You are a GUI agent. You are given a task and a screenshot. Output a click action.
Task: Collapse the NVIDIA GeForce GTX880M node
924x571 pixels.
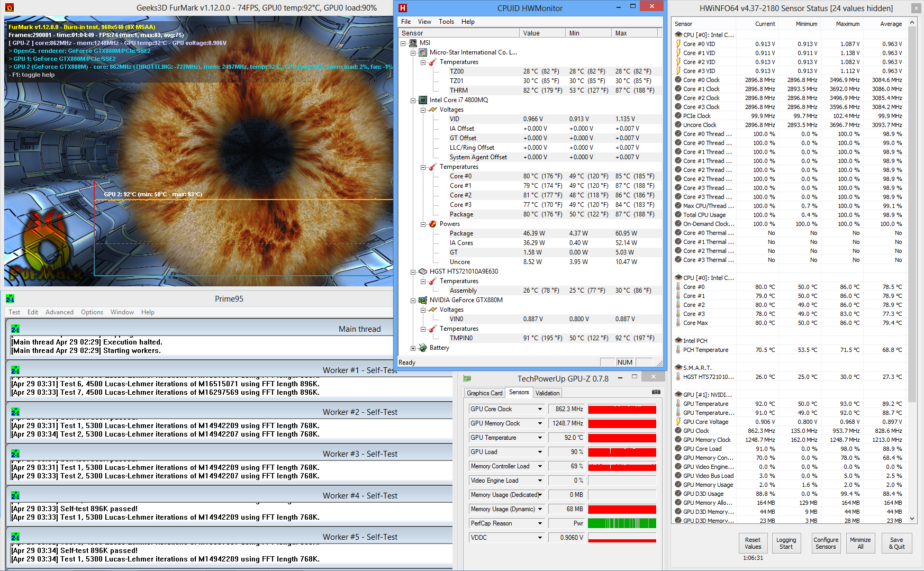tap(413, 301)
